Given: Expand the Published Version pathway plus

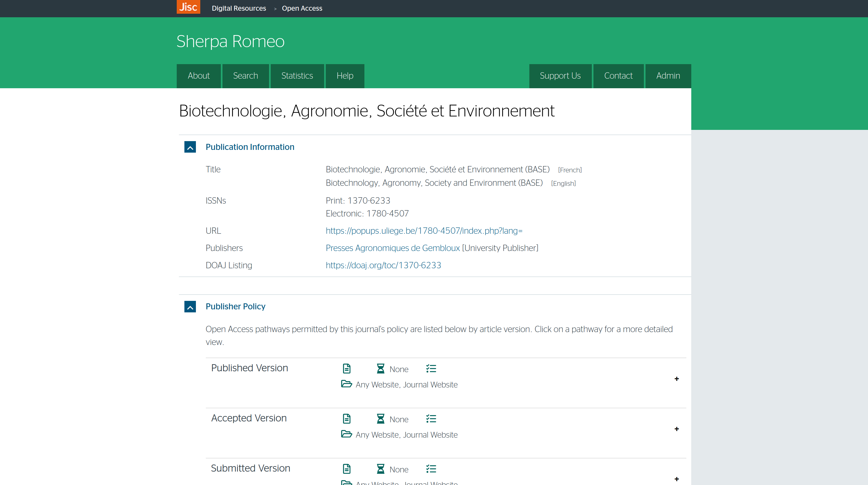Looking at the screenshot, I should (x=676, y=379).
